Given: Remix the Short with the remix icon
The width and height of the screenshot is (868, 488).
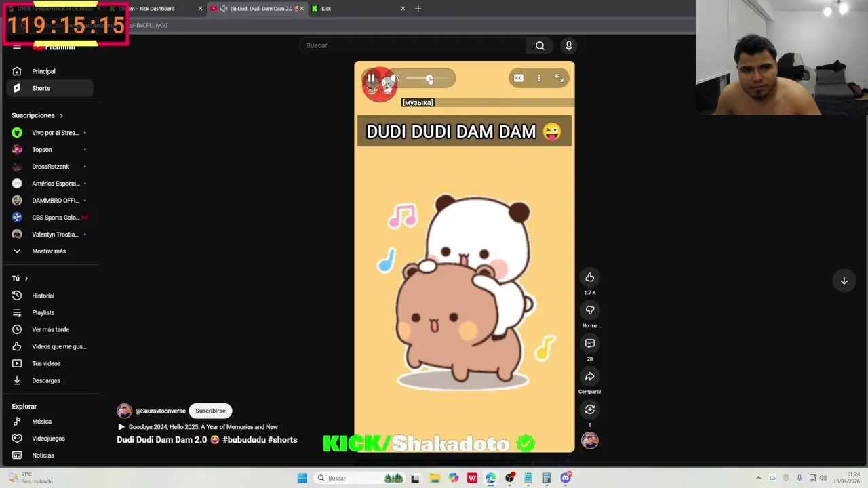Looking at the screenshot, I should point(590,409).
